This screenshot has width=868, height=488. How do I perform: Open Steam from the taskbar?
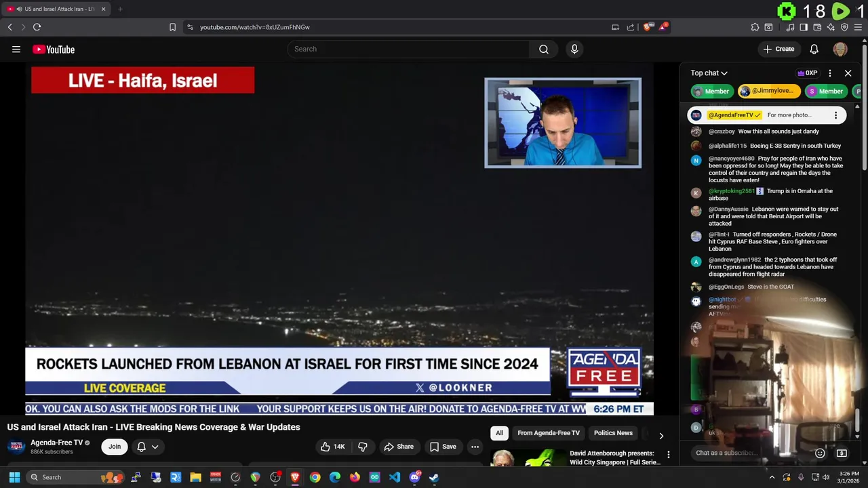coord(434,477)
